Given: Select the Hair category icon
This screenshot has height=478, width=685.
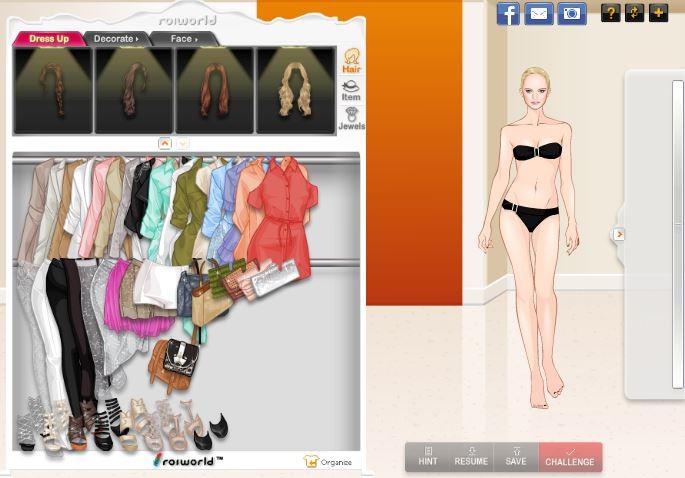Looking at the screenshot, I should [352, 61].
